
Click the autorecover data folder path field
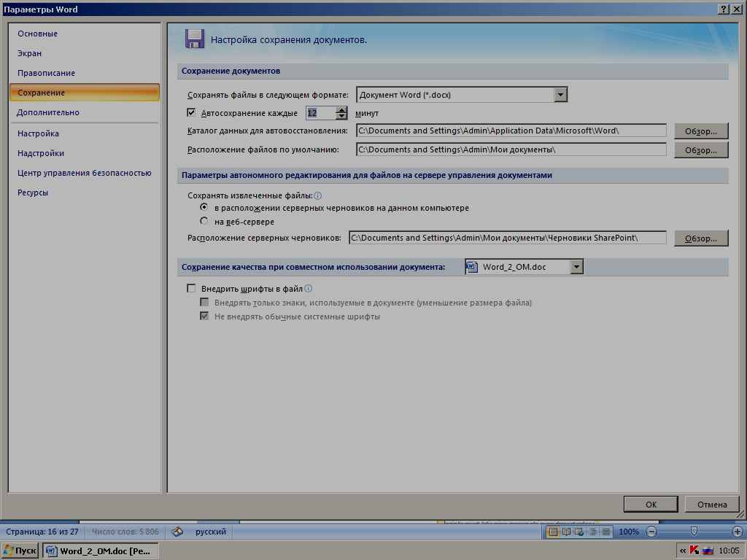pyautogui.click(x=511, y=131)
